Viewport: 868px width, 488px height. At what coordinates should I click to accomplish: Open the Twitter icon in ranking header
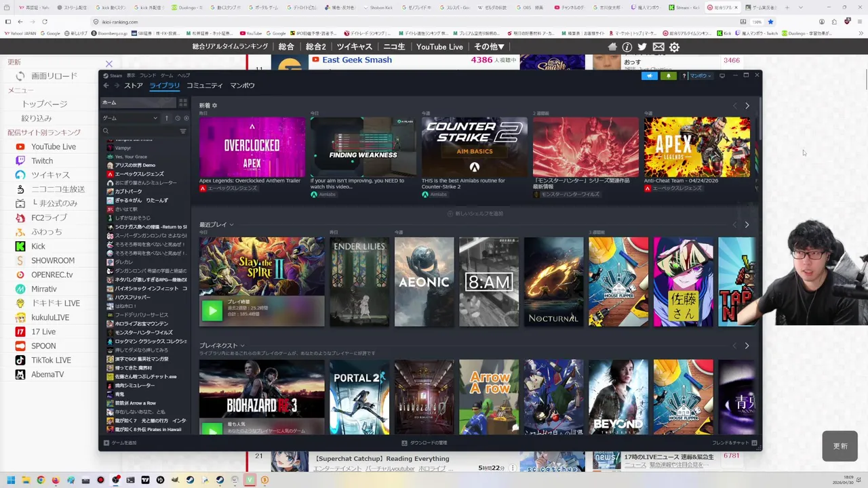[642, 47]
